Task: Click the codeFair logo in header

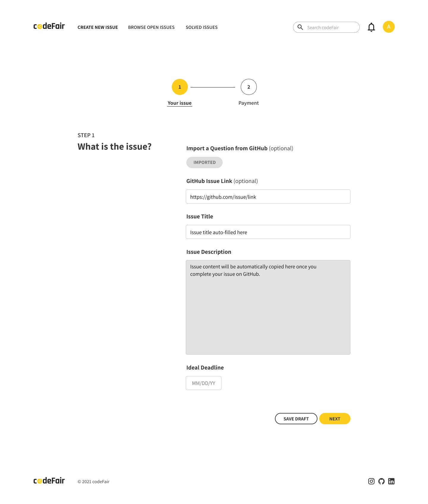Action: click(49, 26)
